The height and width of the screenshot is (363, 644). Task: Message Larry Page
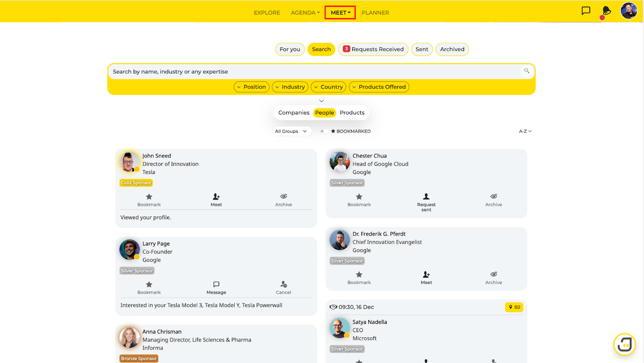216,287
